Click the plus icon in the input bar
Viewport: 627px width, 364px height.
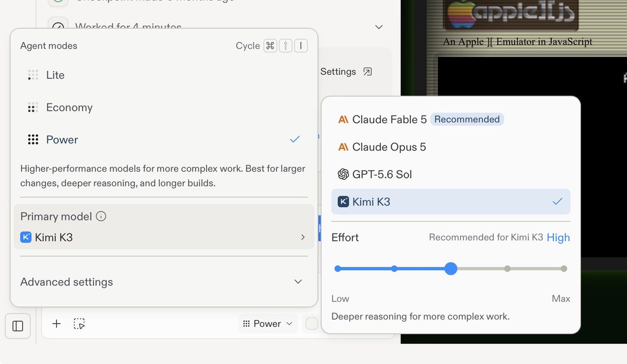point(56,324)
